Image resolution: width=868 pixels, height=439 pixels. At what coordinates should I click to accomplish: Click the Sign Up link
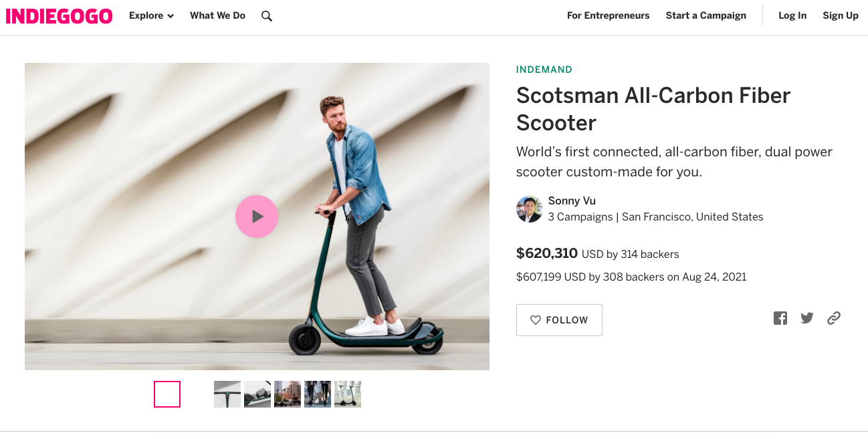tap(840, 15)
